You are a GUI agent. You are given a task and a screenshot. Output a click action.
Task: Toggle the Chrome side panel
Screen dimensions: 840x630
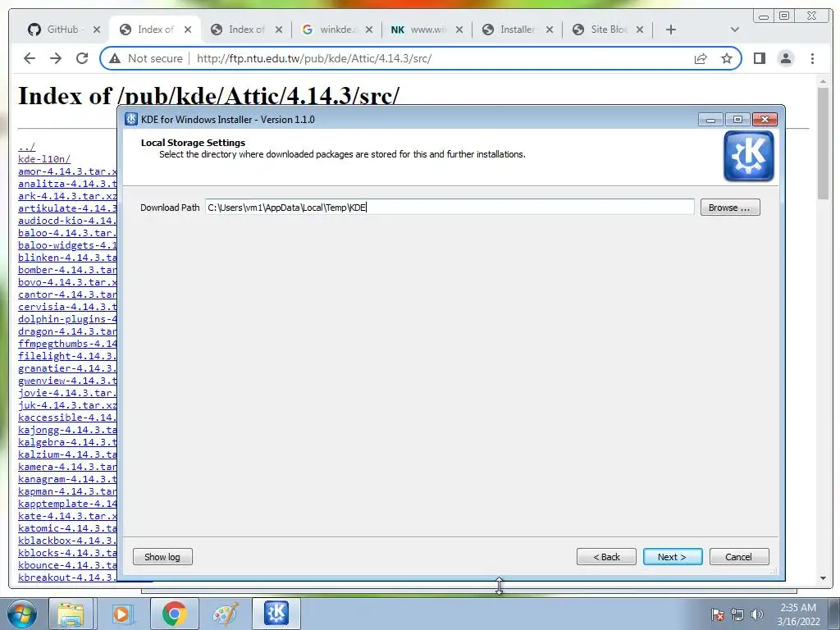(759, 58)
